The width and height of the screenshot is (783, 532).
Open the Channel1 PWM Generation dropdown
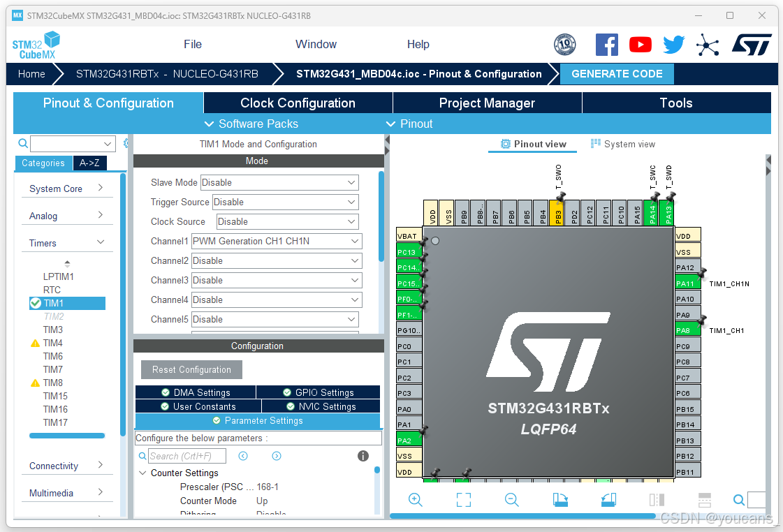pos(277,241)
